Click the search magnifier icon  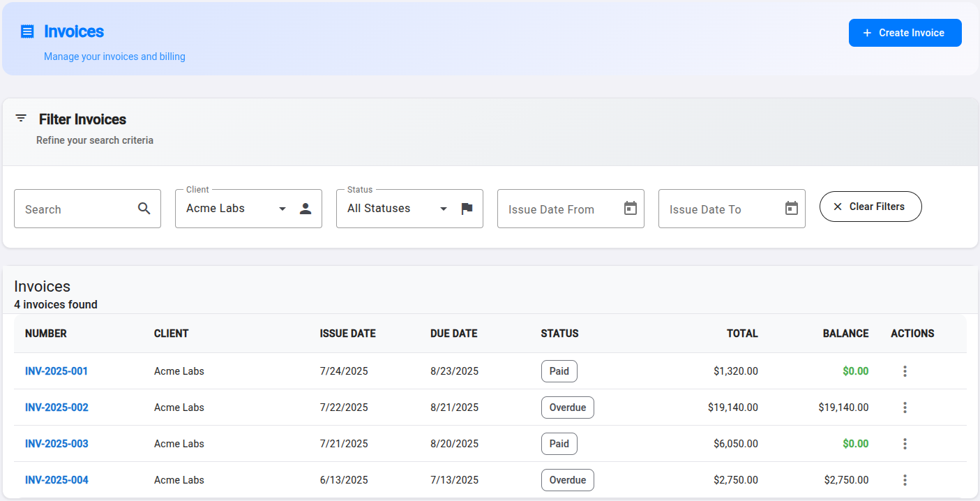(144, 209)
